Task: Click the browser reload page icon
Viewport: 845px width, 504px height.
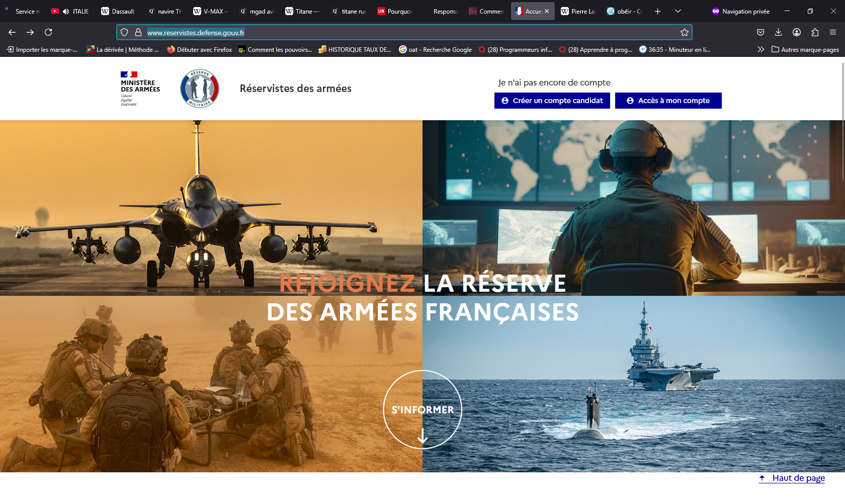Action: (48, 32)
